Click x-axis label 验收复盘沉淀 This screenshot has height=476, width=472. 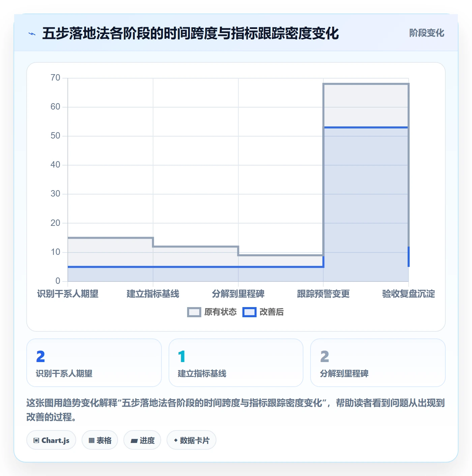coord(409,294)
